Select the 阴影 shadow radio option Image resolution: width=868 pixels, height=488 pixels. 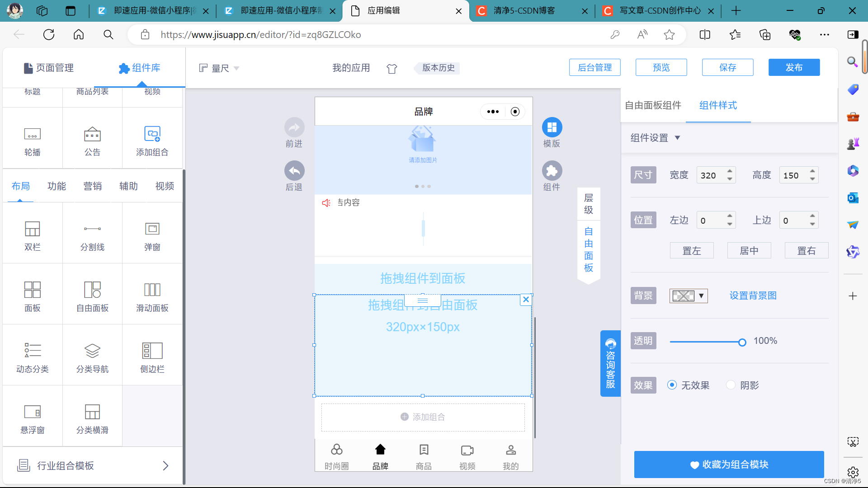pos(731,385)
